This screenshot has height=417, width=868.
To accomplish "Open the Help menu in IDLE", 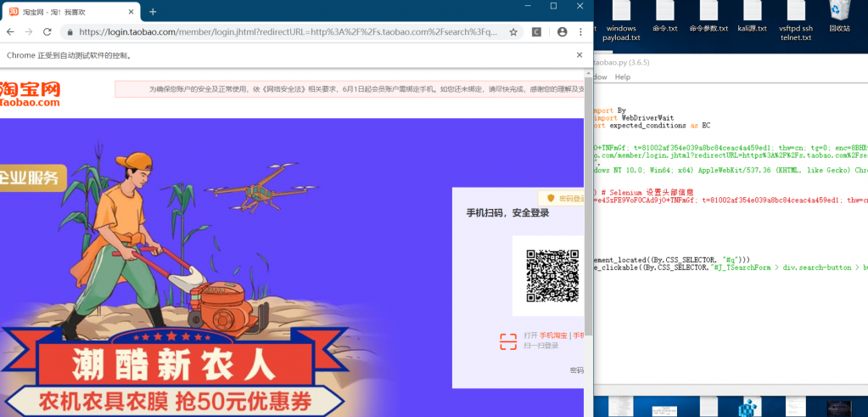I will (x=623, y=76).
